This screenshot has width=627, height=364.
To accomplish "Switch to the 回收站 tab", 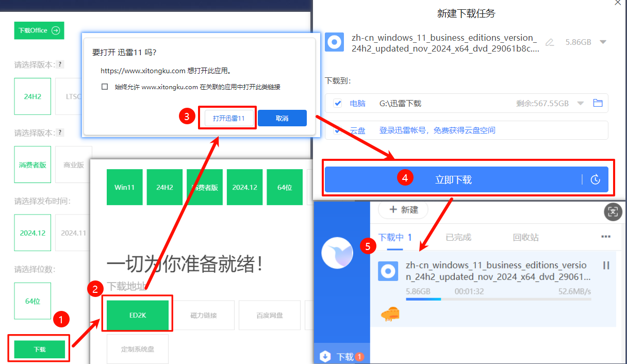I will coord(525,237).
